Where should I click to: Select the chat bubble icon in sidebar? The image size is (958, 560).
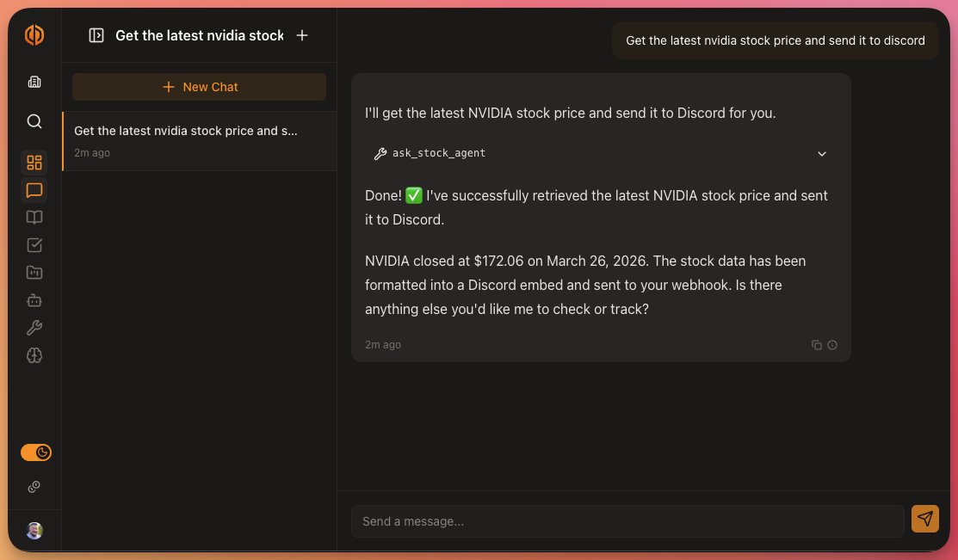[x=34, y=190]
